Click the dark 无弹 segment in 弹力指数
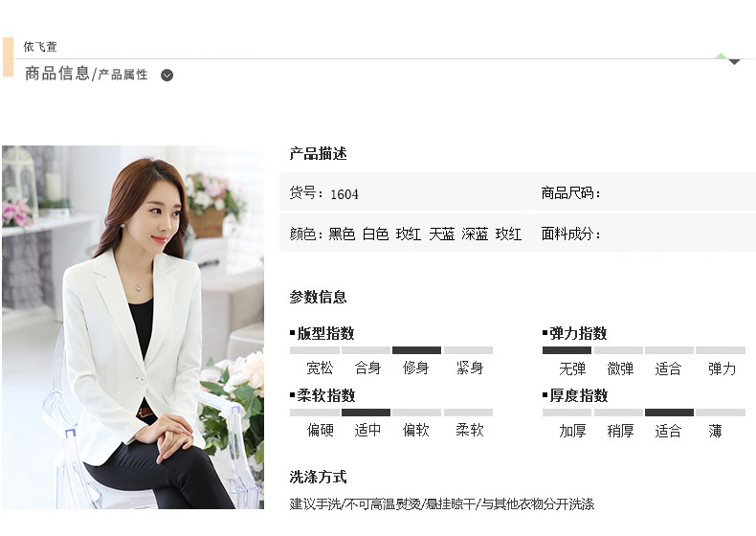The height and width of the screenshot is (536, 756). point(567,350)
